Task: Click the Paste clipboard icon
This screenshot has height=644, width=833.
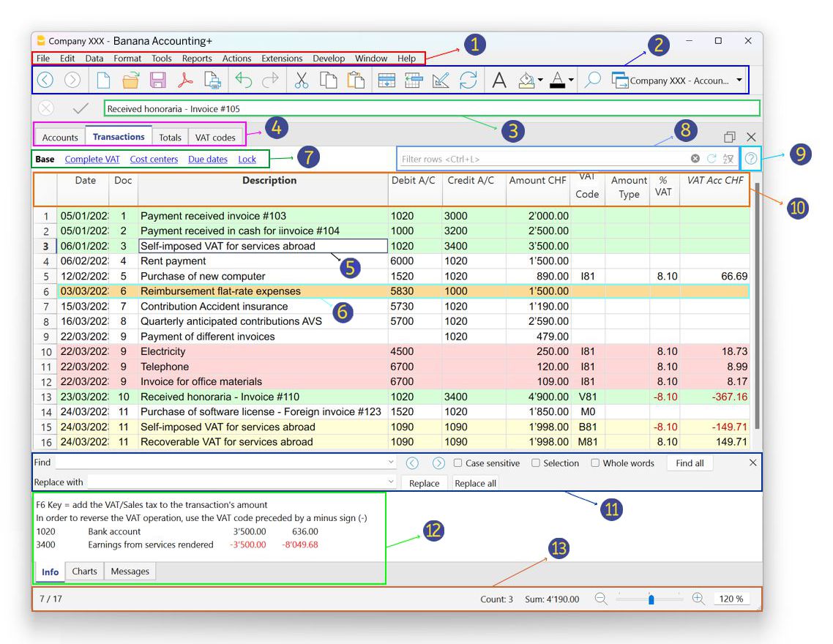Action: point(356,80)
